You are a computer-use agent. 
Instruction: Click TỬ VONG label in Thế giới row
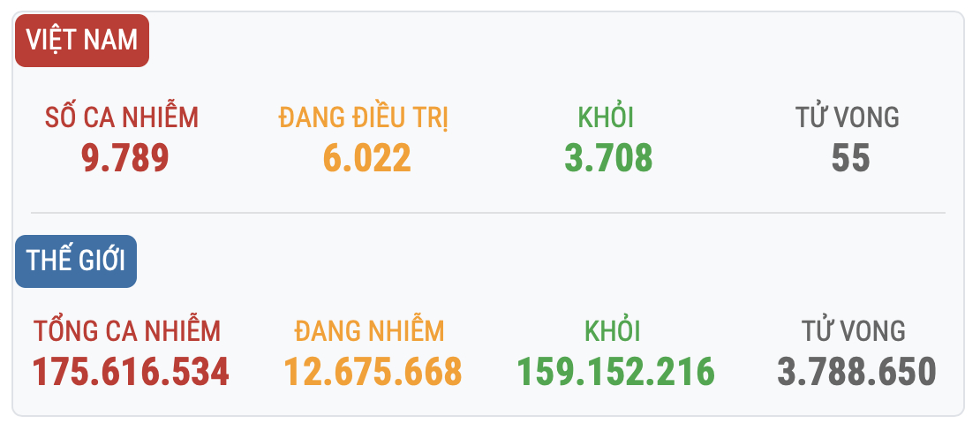(854, 331)
